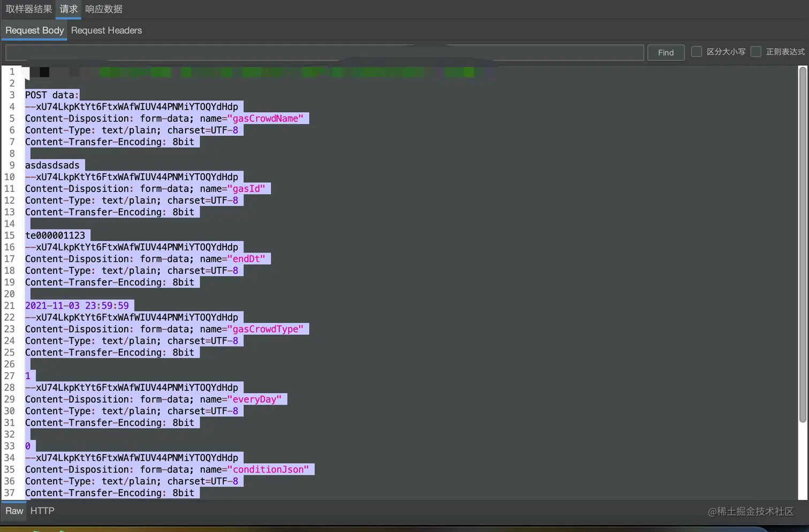
Task: Open the Request Headers sub-tab
Action: (x=106, y=30)
